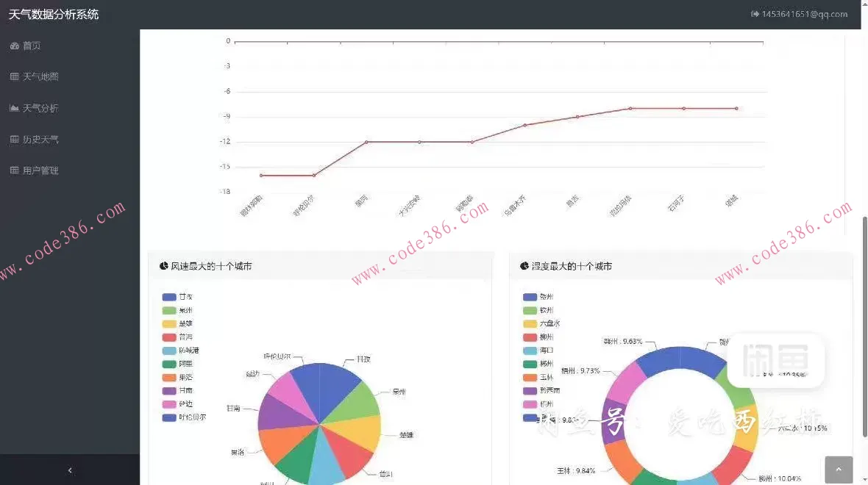Viewport: 868px width, 485px height.
Task: Toggle 楚雄 legend entry
Action: point(177,323)
